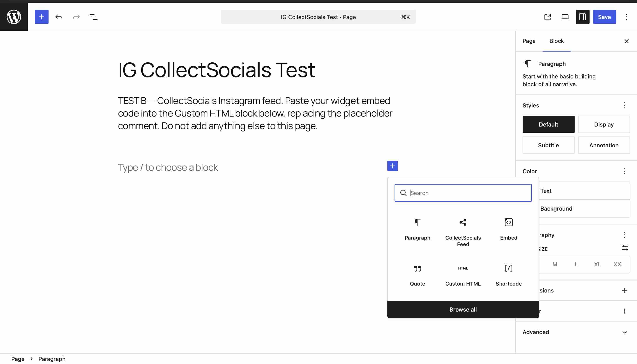Screen dimensions: 637x364
Task: Expand the Border options with plus
Action: [624, 311]
